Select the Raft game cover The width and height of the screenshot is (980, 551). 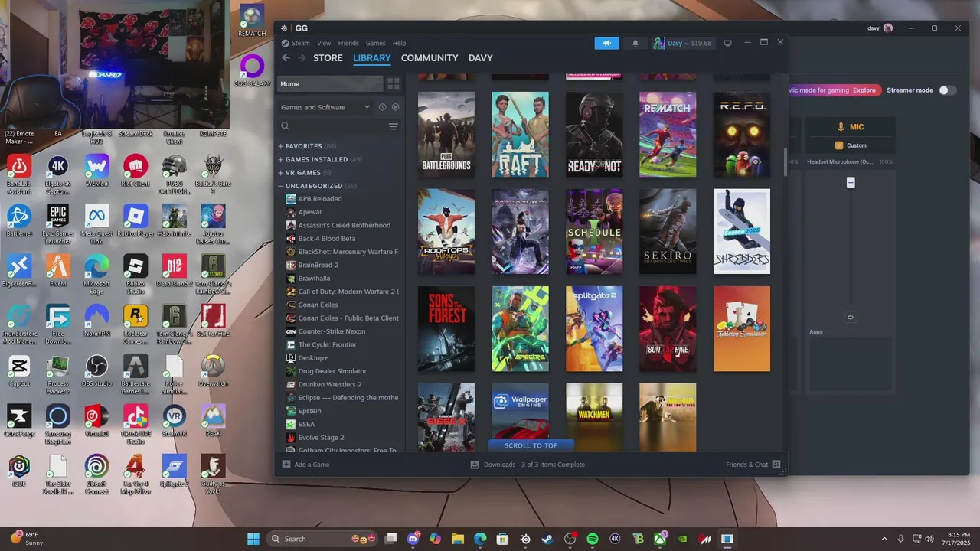pos(520,135)
